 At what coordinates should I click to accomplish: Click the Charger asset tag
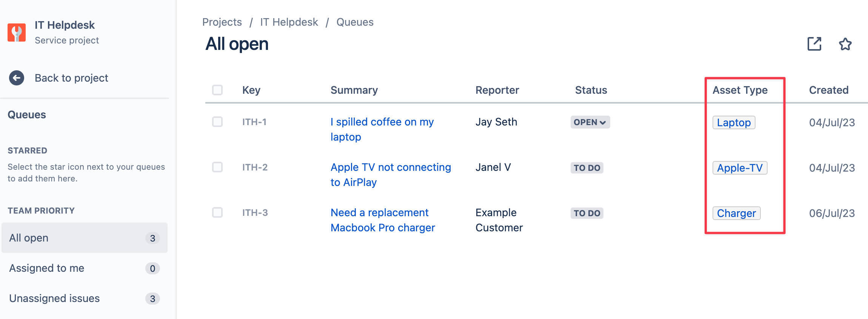point(736,213)
